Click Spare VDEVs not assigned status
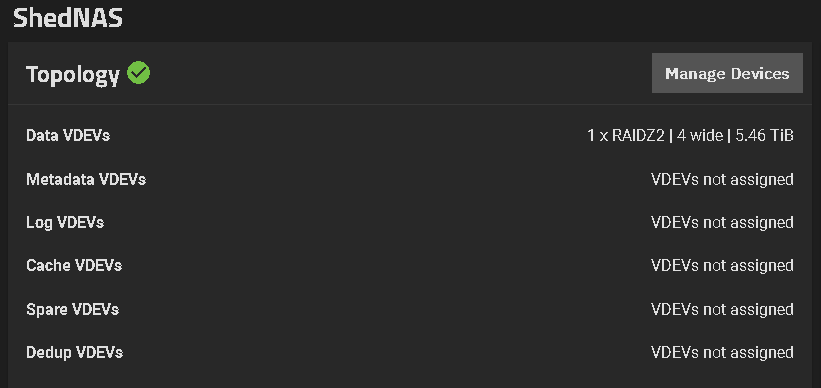This screenshot has height=388, width=821. [x=722, y=309]
